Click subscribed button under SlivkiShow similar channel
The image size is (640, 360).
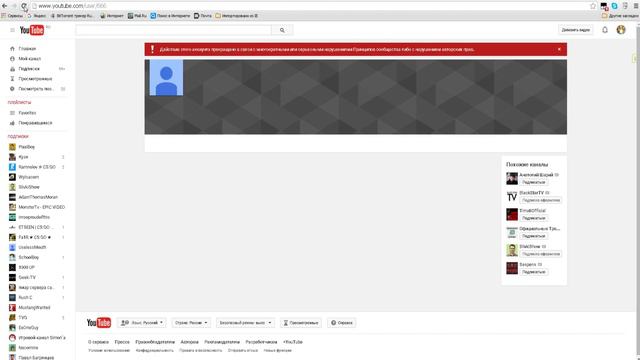coord(541,254)
